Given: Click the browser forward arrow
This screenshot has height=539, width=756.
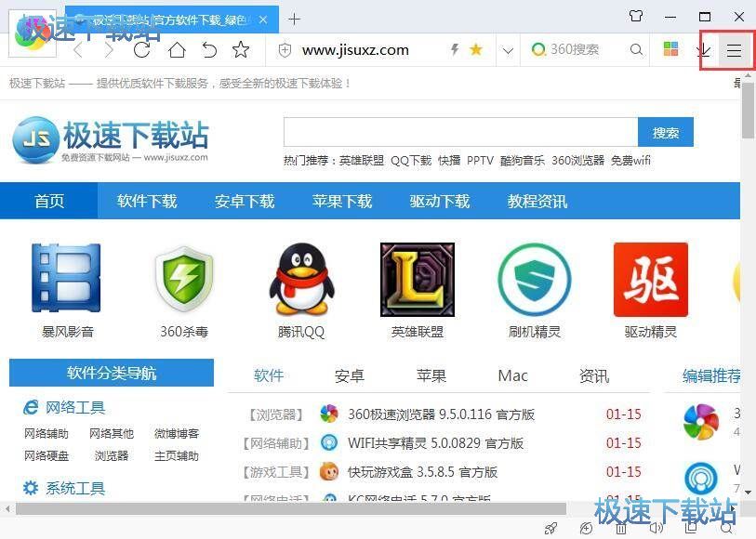Looking at the screenshot, I should click(x=109, y=49).
